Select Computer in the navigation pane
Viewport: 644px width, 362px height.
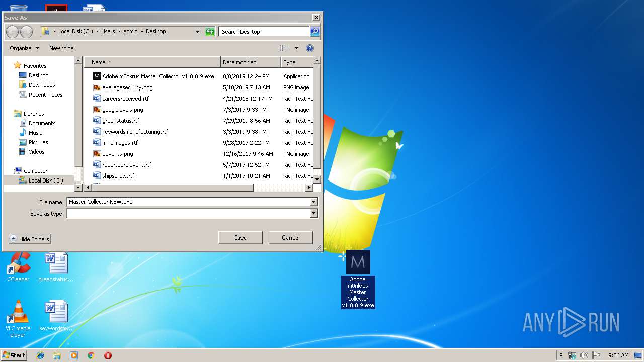[x=35, y=171]
